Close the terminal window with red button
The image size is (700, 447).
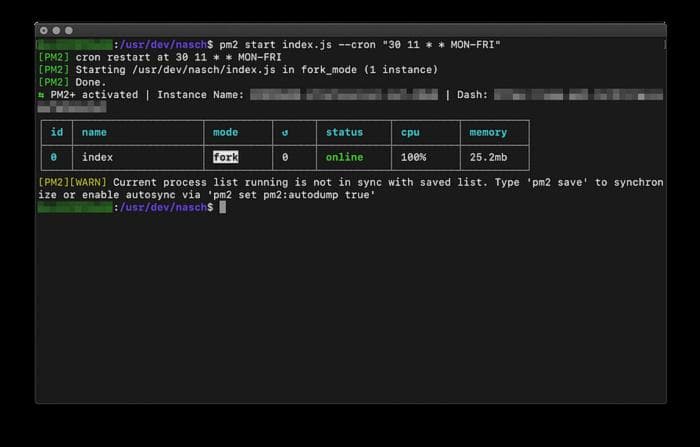44,30
